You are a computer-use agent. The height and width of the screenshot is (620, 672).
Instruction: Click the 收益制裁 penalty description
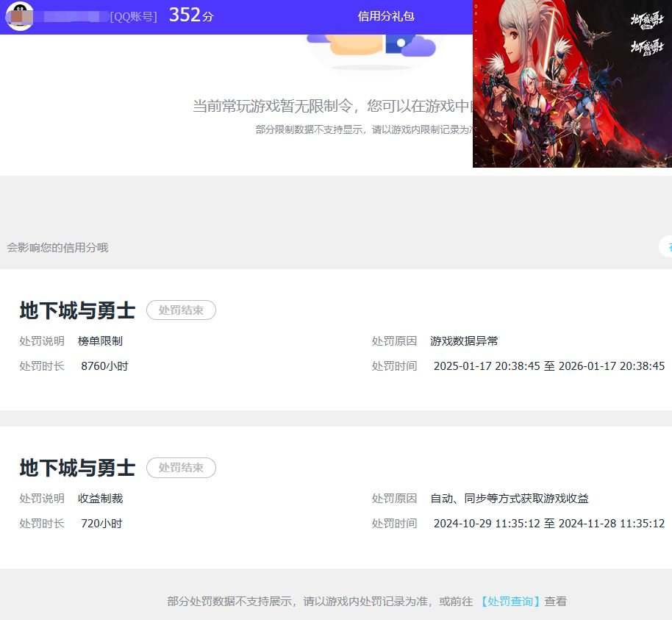pyautogui.click(x=100, y=498)
